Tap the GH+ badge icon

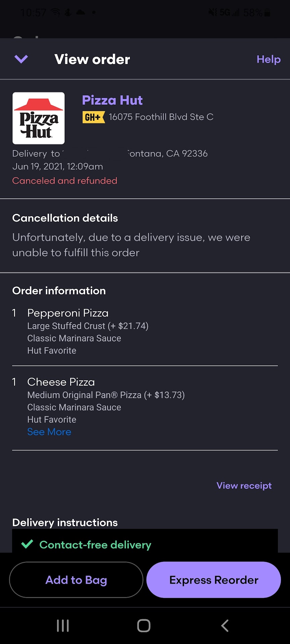pos(93,117)
